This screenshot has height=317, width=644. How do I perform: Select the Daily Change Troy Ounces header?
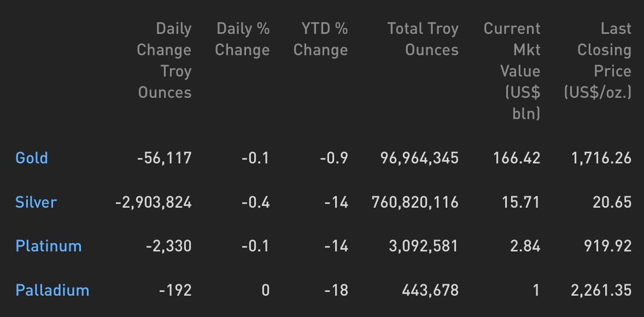164,60
